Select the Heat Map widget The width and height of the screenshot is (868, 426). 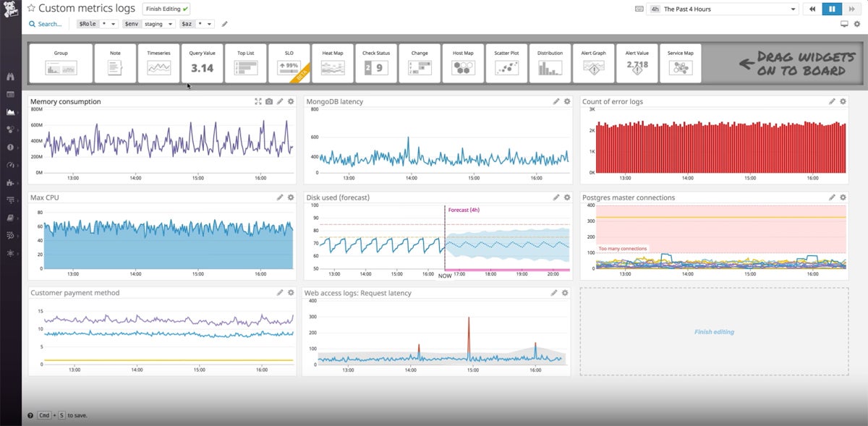click(x=332, y=63)
